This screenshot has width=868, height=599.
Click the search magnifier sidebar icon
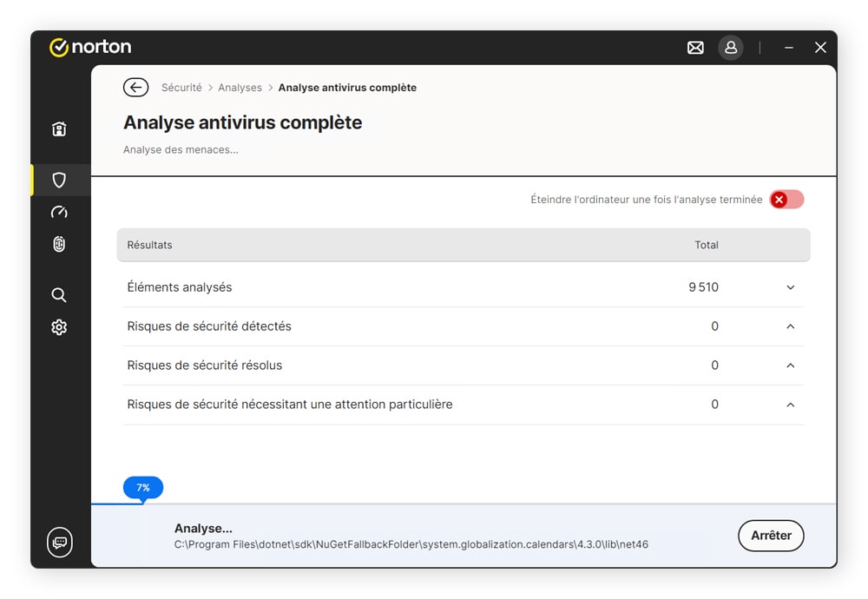click(x=59, y=295)
